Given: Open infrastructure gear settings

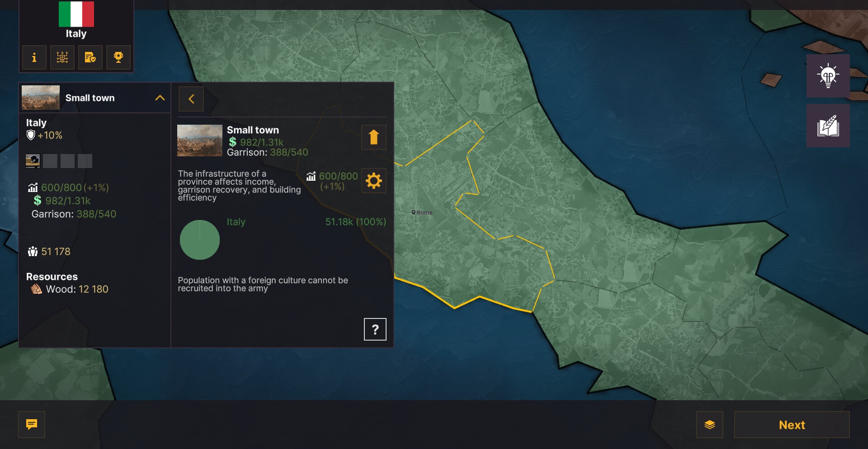Looking at the screenshot, I should tap(373, 181).
